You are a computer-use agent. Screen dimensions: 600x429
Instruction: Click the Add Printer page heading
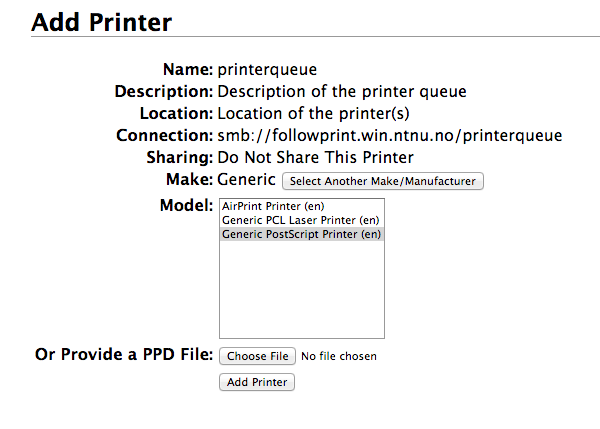pos(102,22)
